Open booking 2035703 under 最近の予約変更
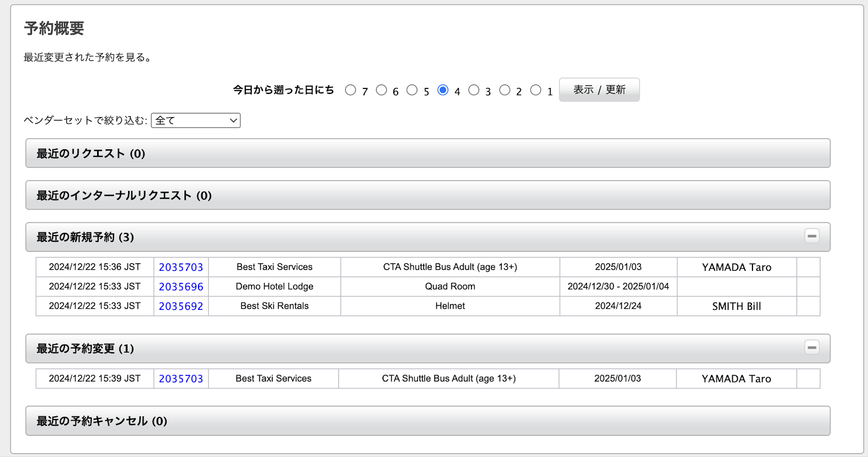The height and width of the screenshot is (457, 868). click(181, 379)
